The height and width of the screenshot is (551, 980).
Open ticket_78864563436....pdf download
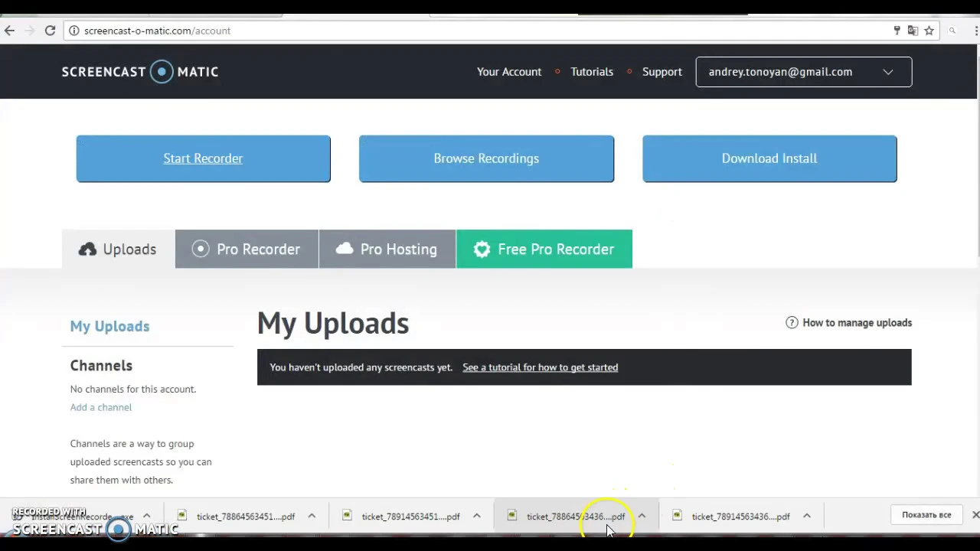point(576,517)
